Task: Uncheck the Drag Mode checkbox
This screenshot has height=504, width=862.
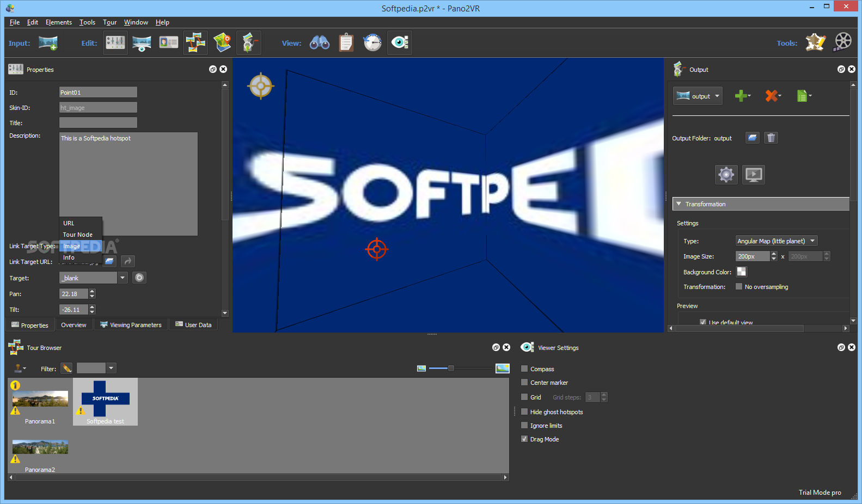Action: (x=524, y=439)
